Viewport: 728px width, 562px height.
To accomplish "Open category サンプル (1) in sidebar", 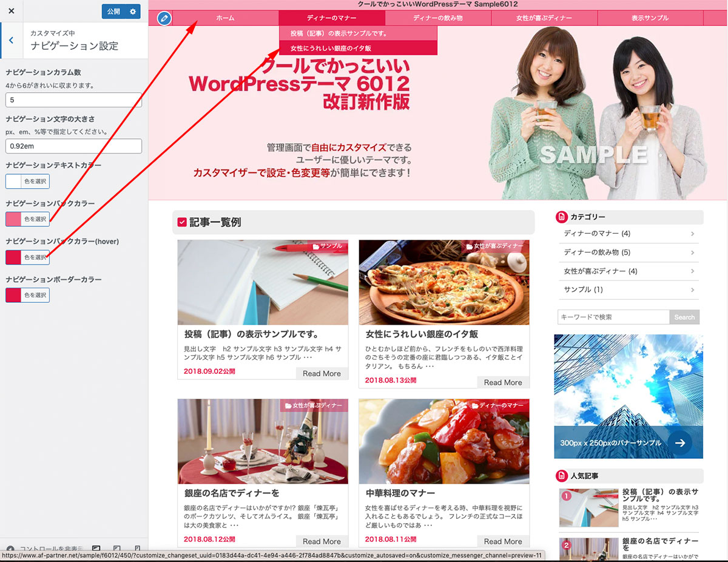I will click(x=629, y=289).
